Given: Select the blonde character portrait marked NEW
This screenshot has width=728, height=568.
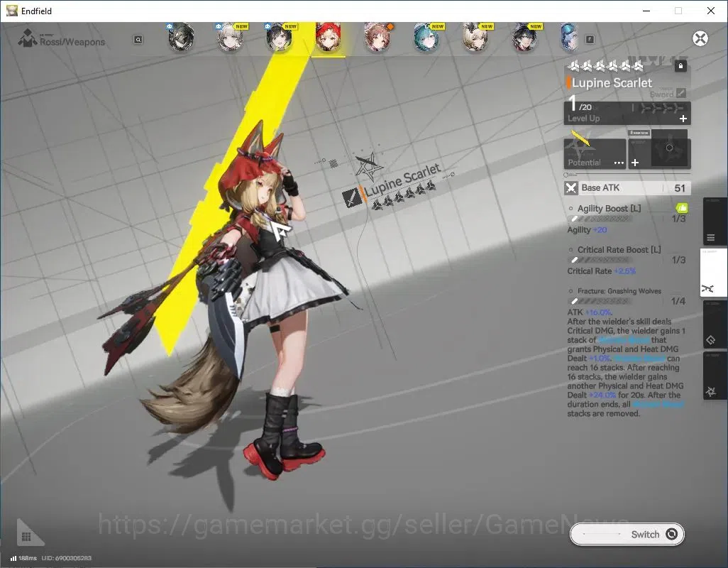Looking at the screenshot, I should (476, 37).
